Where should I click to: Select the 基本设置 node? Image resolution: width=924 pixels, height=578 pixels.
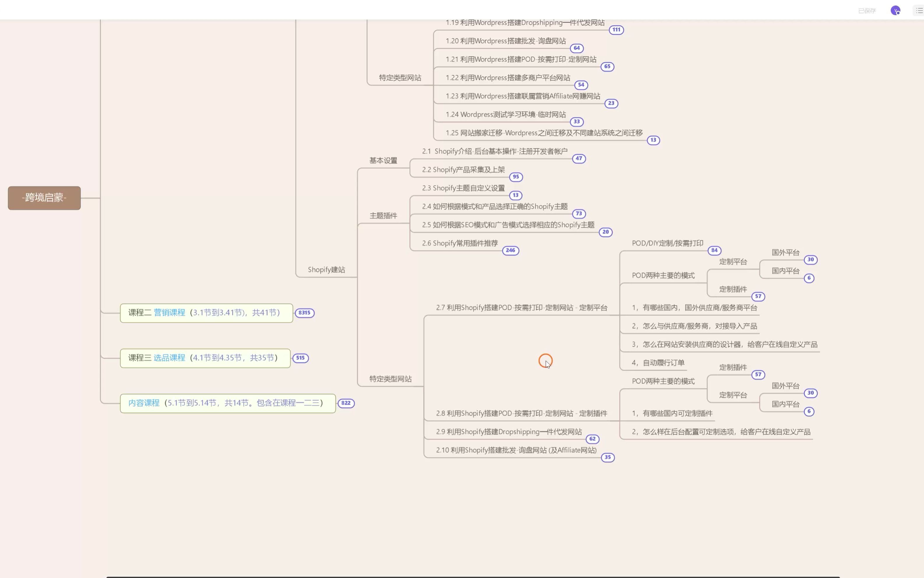383,161
